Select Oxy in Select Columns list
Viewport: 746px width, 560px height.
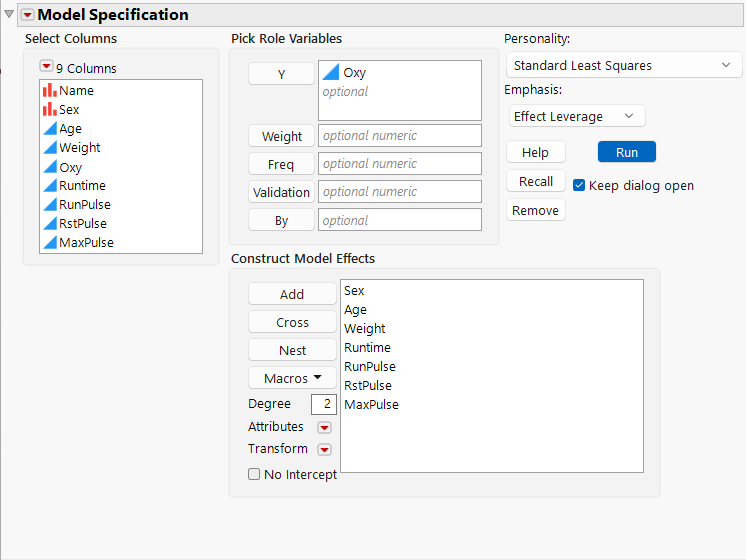pyautogui.click(x=121, y=167)
